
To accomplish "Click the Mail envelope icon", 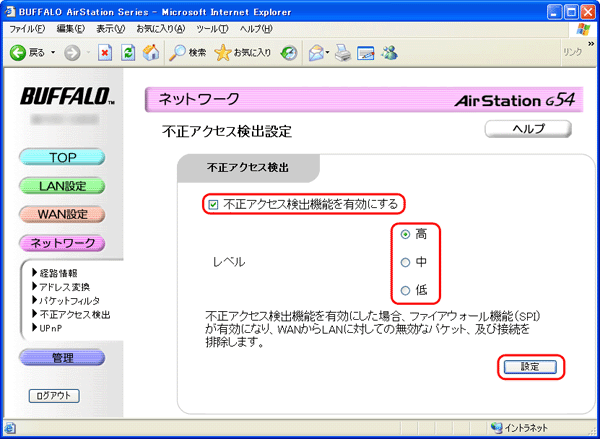I will (316, 53).
